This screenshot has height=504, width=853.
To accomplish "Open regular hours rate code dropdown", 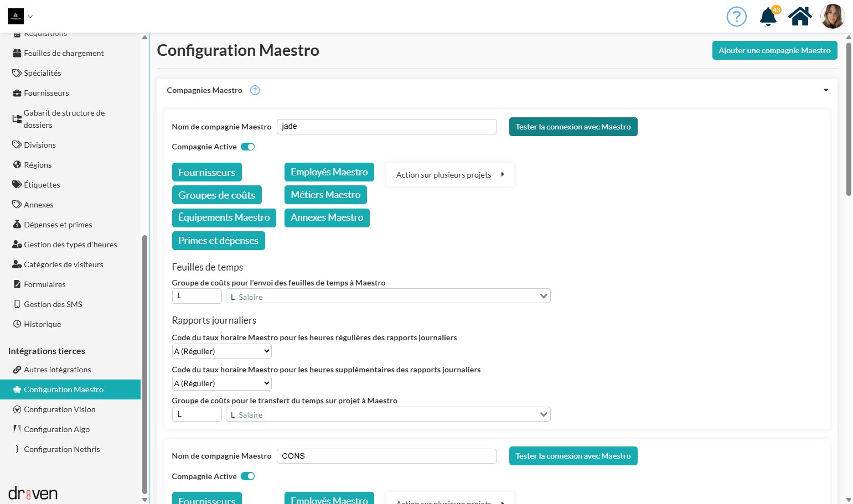I will pyautogui.click(x=222, y=351).
